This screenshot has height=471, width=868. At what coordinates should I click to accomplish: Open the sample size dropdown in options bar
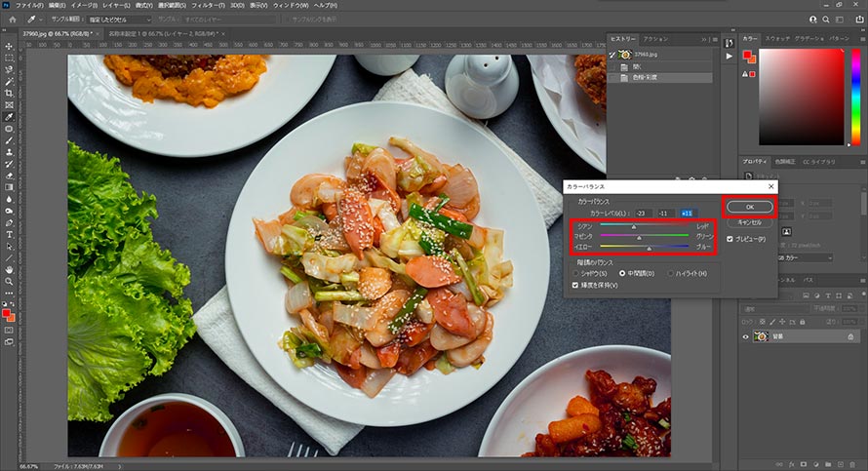[119, 20]
